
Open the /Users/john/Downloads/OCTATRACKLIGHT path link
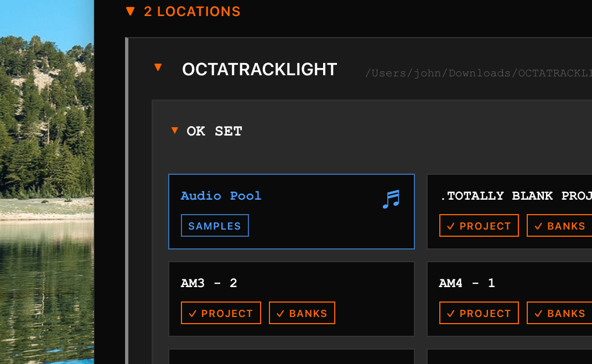pos(476,73)
